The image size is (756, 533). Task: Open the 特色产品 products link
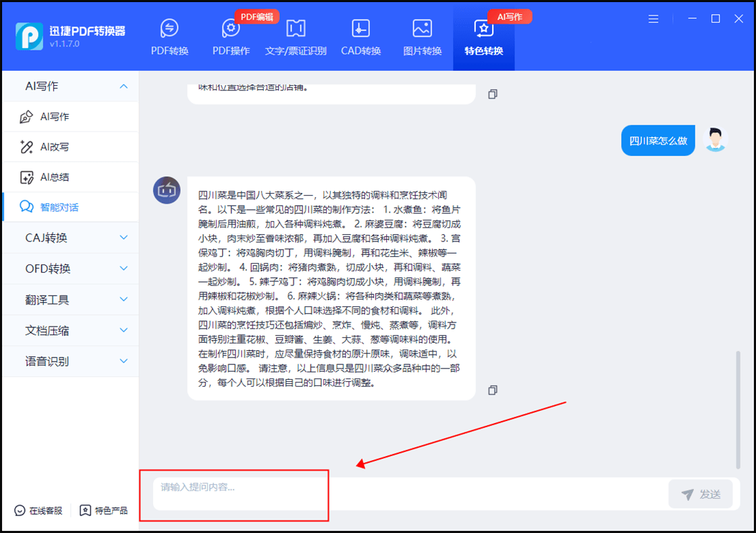click(105, 511)
